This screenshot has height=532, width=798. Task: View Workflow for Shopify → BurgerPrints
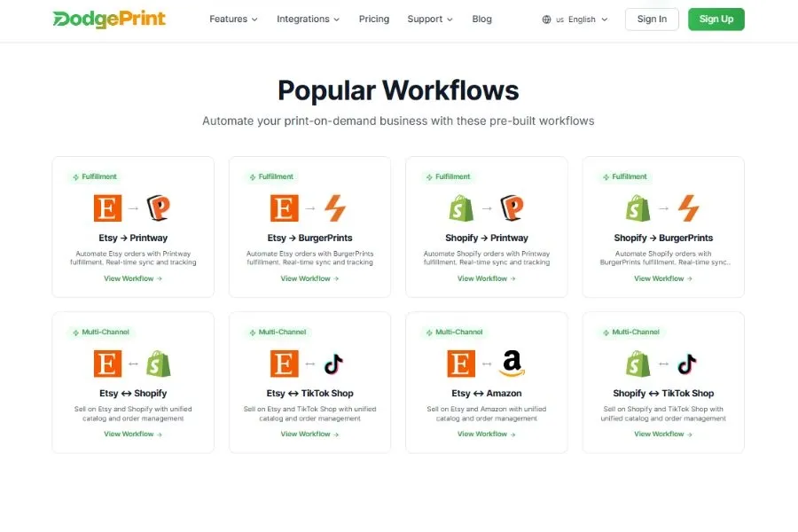coord(662,278)
